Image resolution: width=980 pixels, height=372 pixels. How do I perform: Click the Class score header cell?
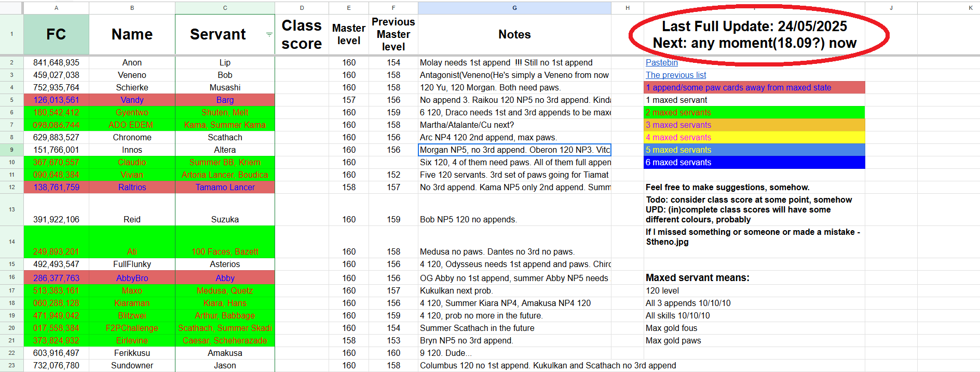(x=302, y=34)
